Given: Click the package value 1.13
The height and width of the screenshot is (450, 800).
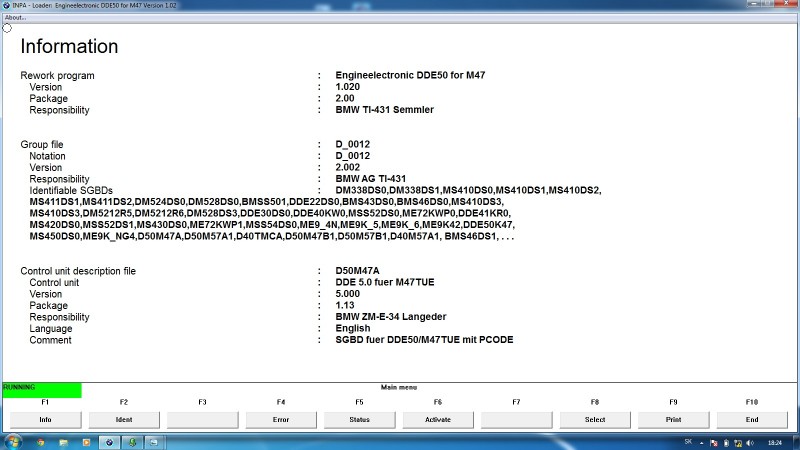Looking at the screenshot, I should click(x=345, y=305).
